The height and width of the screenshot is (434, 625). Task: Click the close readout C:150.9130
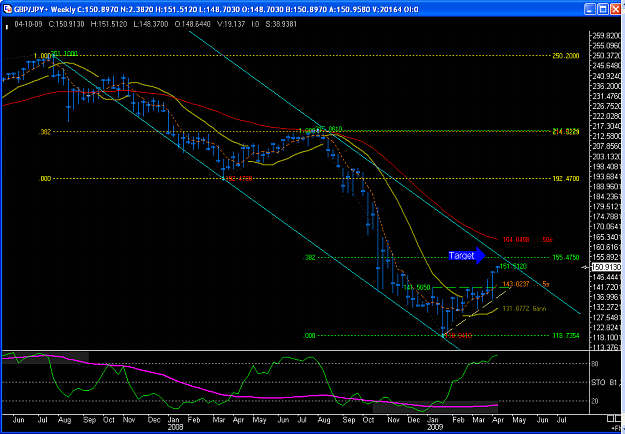pyautogui.click(x=67, y=24)
